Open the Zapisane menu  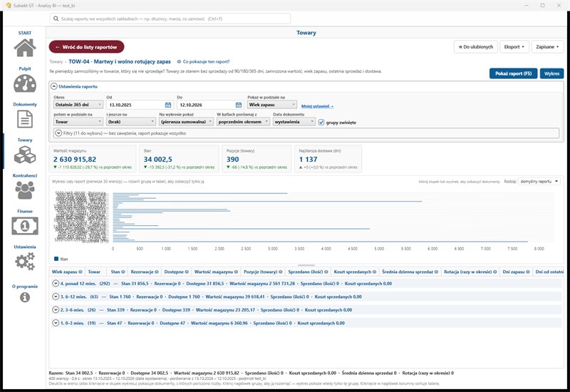(547, 47)
